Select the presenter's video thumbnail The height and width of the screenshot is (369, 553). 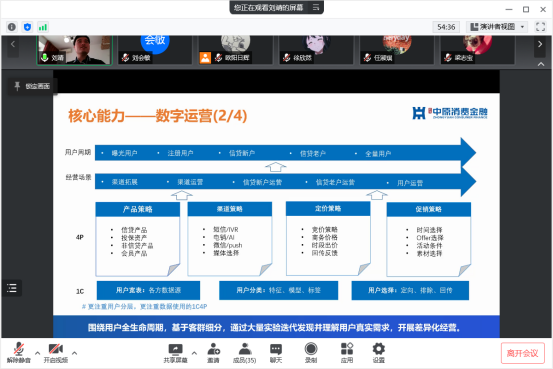click(74, 50)
